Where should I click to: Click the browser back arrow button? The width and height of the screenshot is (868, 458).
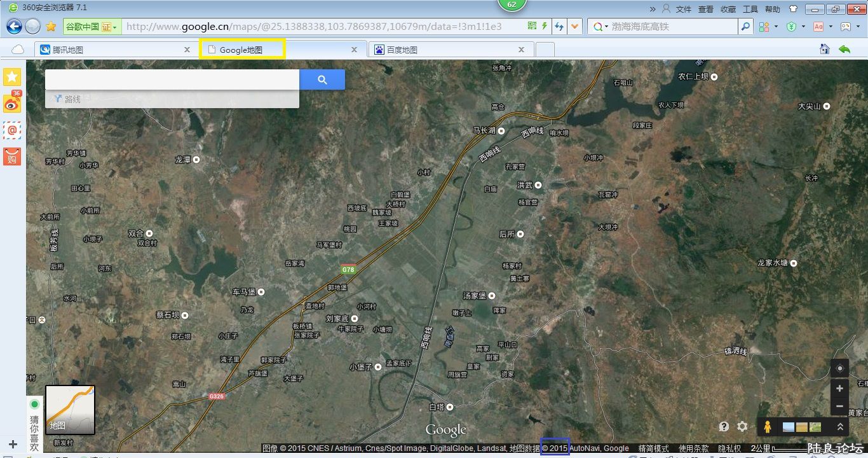(x=14, y=26)
